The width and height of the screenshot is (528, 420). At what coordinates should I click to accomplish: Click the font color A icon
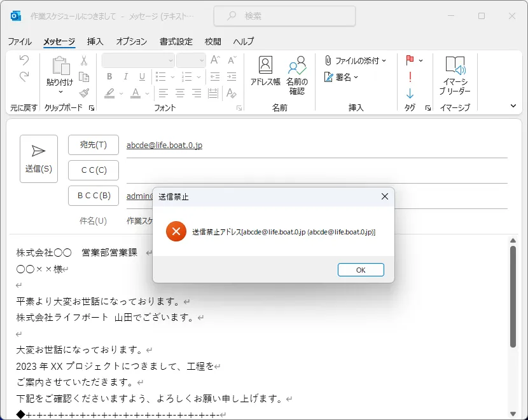(135, 93)
